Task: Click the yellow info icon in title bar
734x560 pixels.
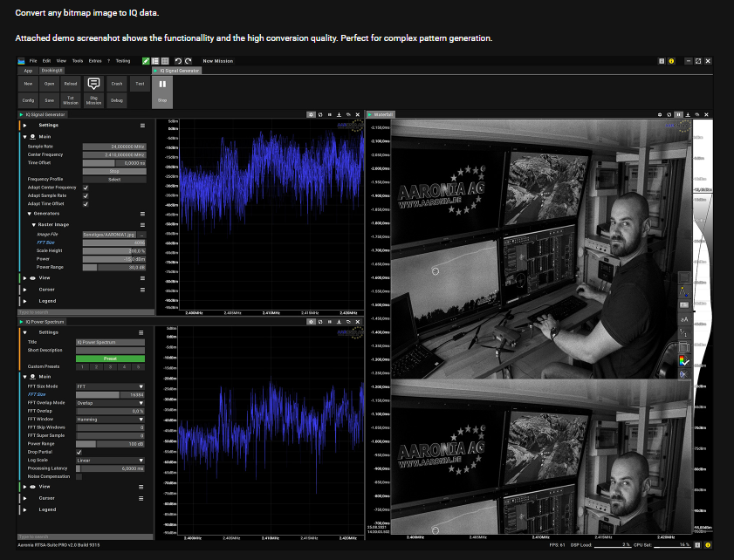Action: pos(670,61)
